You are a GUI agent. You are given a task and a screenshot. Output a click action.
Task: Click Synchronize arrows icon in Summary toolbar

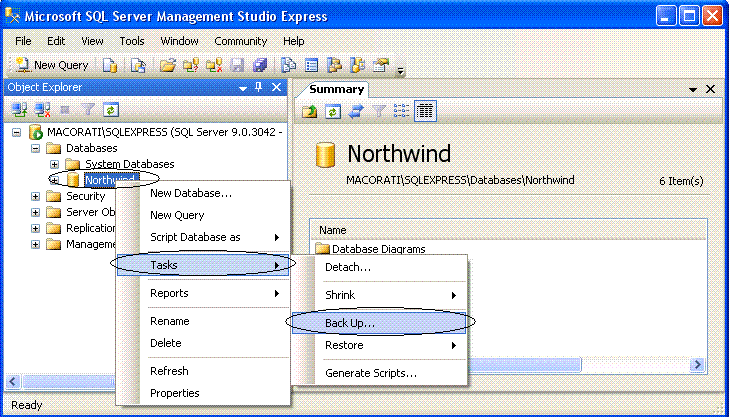pos(356,112)
